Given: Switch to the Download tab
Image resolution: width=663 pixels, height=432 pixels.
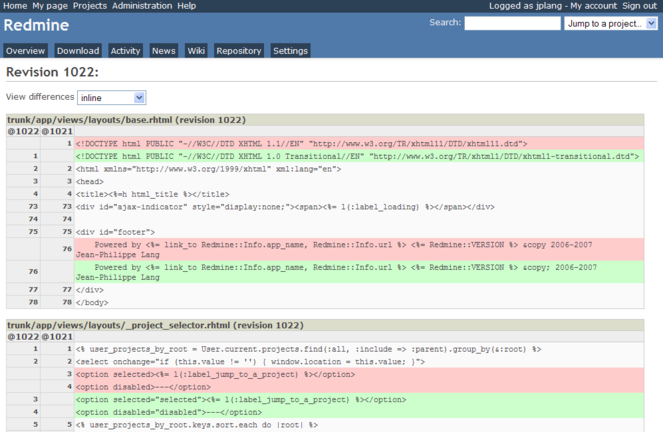Looking at the screenshot, I should click(78, 51).
